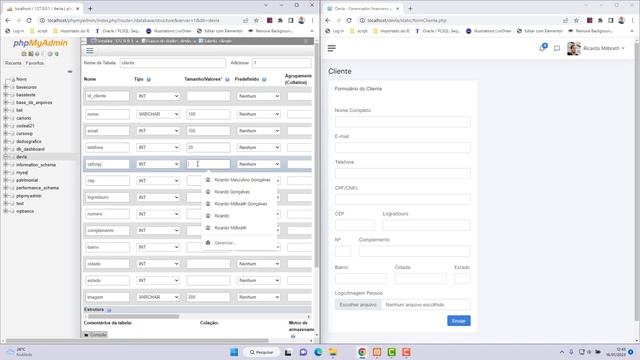Open Chrome from the taskbar
This screenshot has width=640, height=360.
pos(362,352)
